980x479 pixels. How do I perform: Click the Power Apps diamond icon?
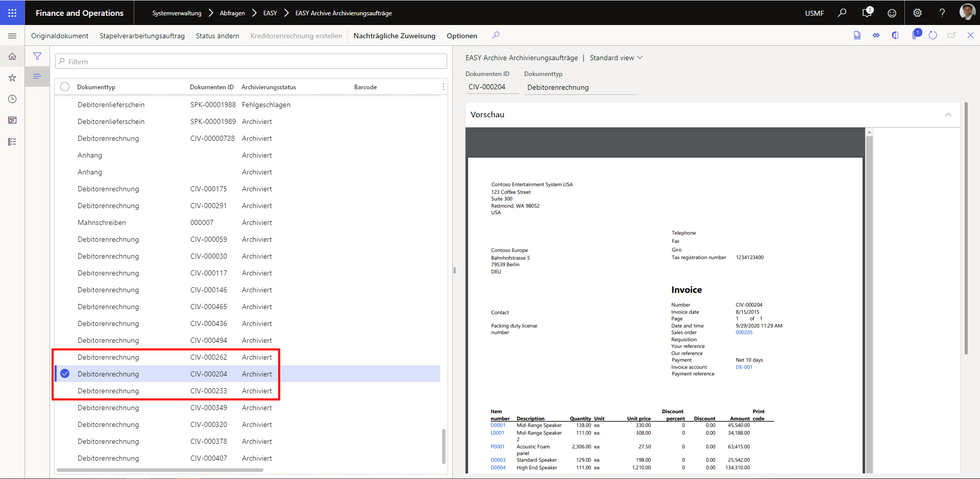pos(876,35)
